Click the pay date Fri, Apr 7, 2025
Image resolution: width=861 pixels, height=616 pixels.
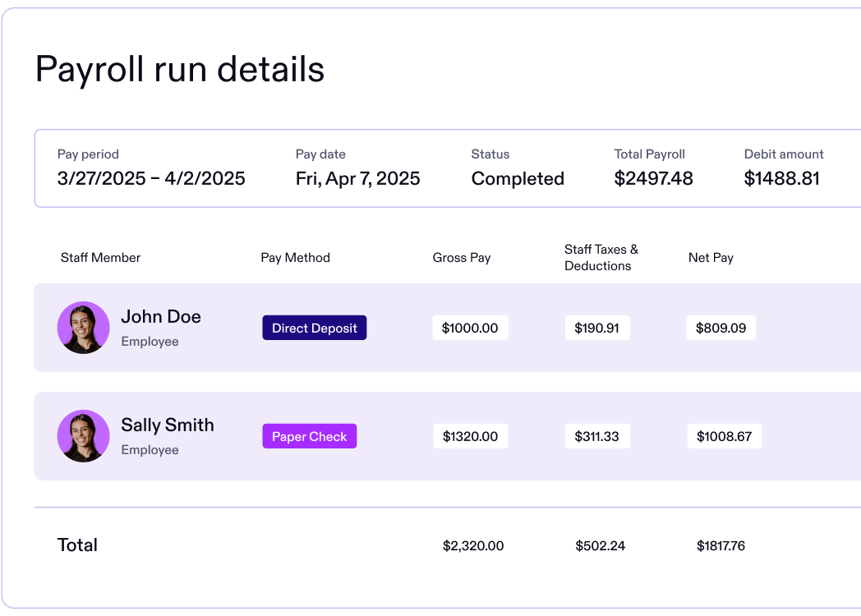(357, 178)
